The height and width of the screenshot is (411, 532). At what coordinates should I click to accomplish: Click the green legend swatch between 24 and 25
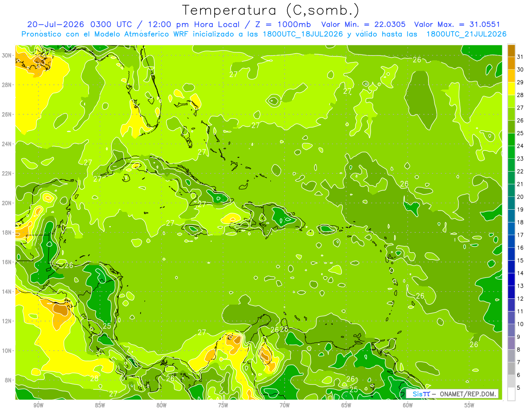(x=511, y=140)
